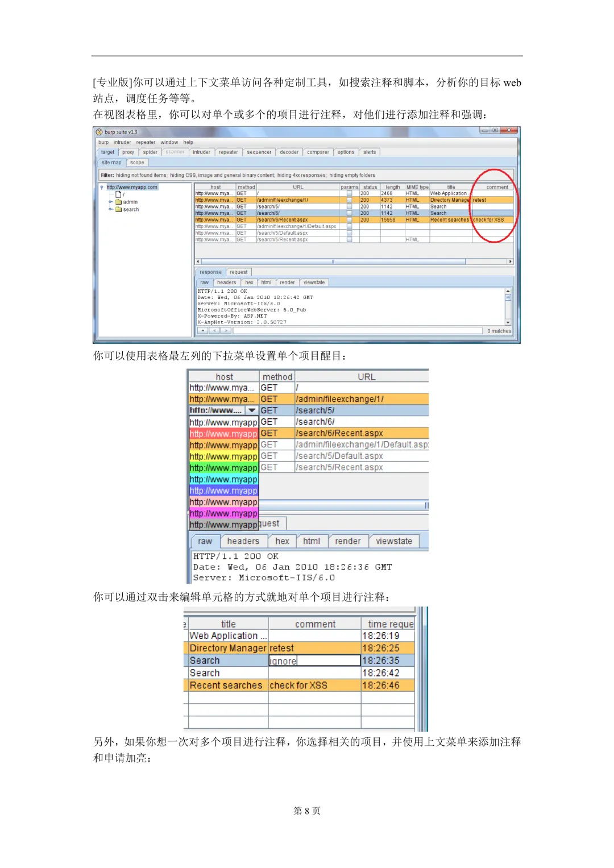
Task: Open the 'help' menu in menu bar
Action: click(188, 142)
